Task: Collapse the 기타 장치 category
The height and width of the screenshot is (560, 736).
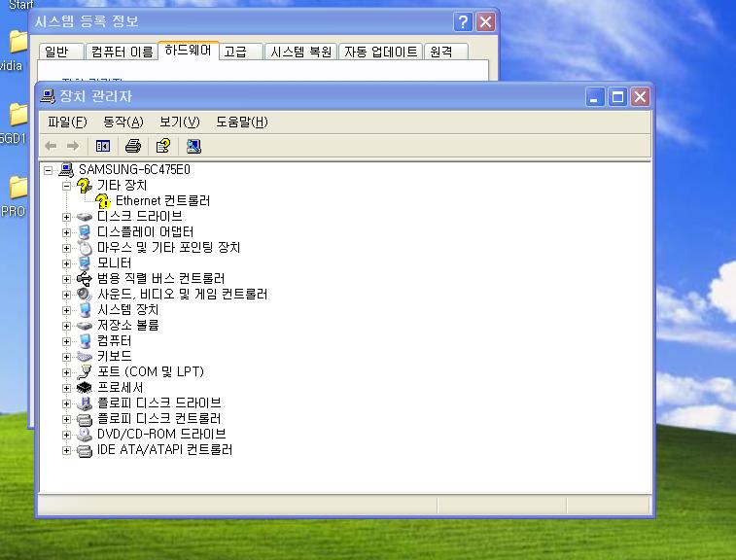Action: click(66, 186)
